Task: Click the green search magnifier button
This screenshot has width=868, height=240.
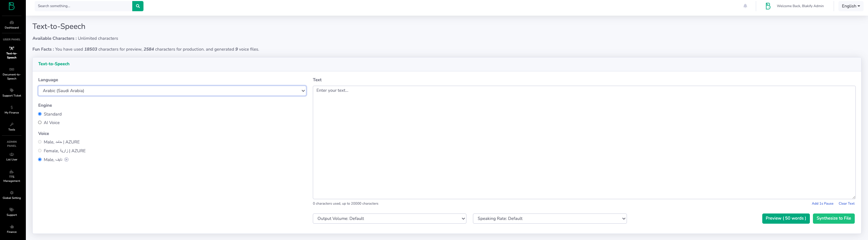Action: click(x=138, y=6)
